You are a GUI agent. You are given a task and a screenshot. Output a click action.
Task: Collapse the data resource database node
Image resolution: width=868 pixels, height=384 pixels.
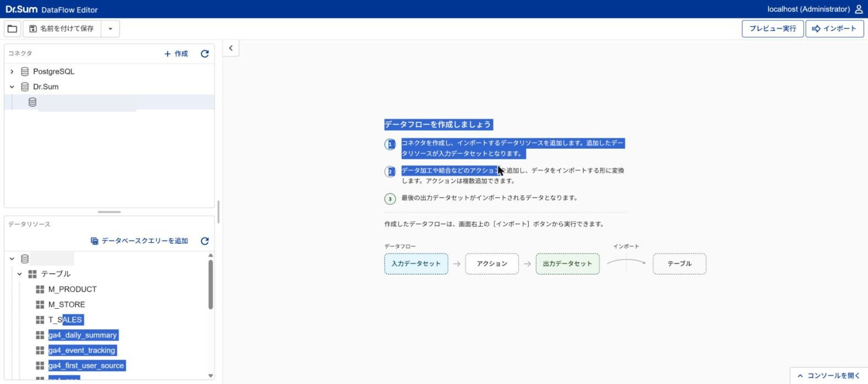12,259
